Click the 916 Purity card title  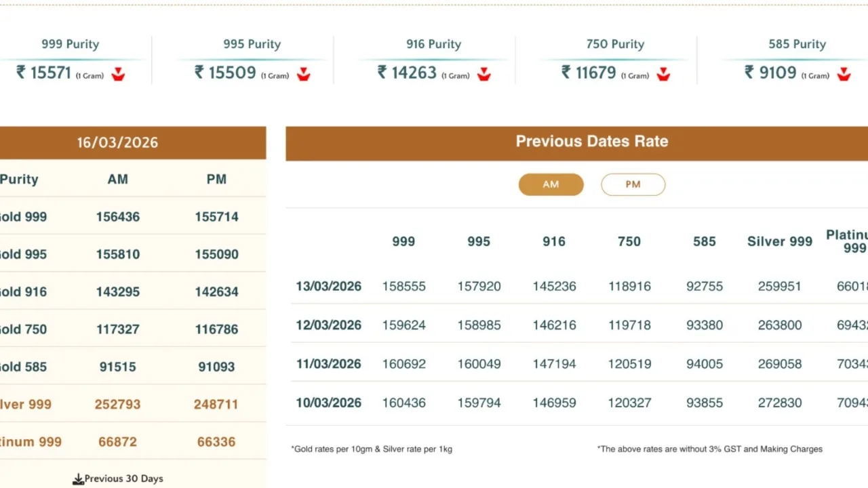(433, 44)
